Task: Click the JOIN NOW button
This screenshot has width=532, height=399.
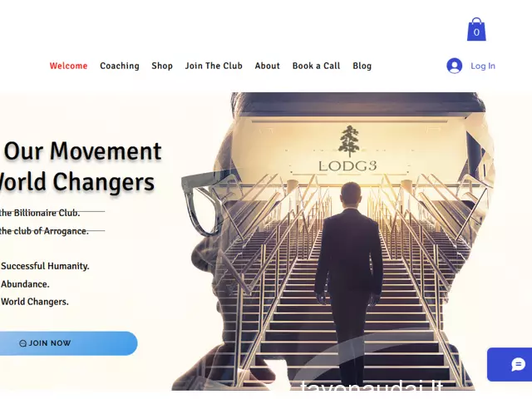Action: [68, 343]
